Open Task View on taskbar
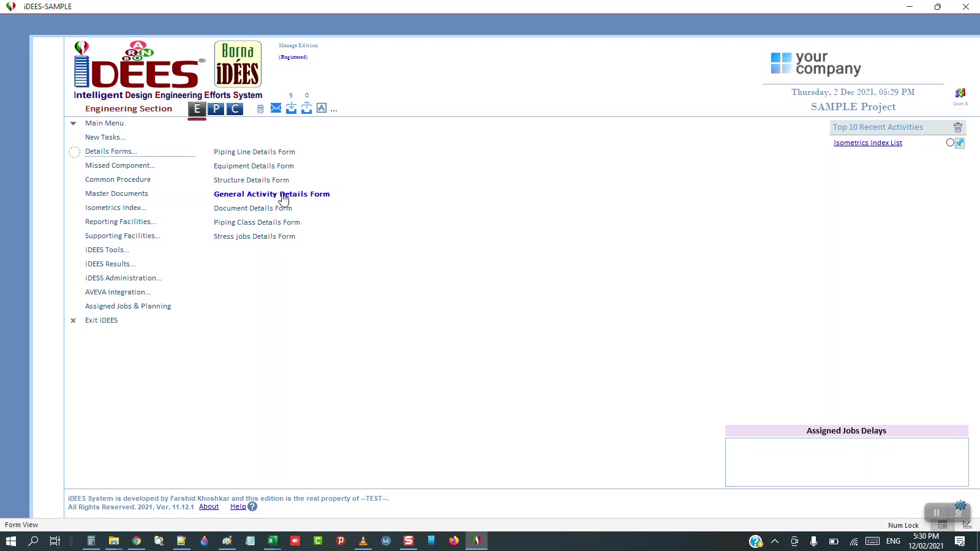This screenshot has width=980, height=551. pos(55,541)
